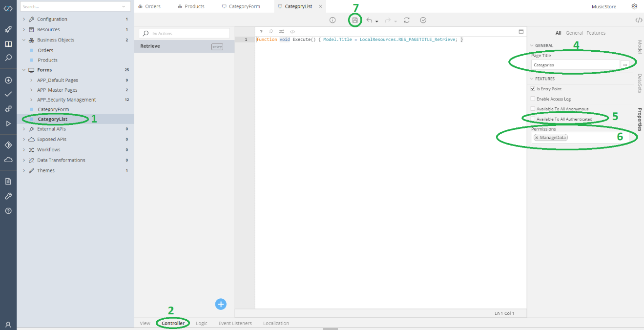Enable the Access Log checkbox
The image size is (644, 330).
click(x=533, y=99)
